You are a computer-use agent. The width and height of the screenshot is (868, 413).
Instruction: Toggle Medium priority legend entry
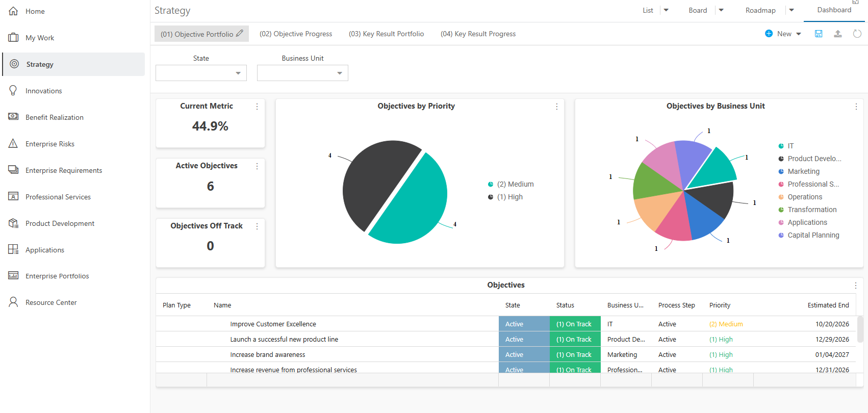[510, 184]
